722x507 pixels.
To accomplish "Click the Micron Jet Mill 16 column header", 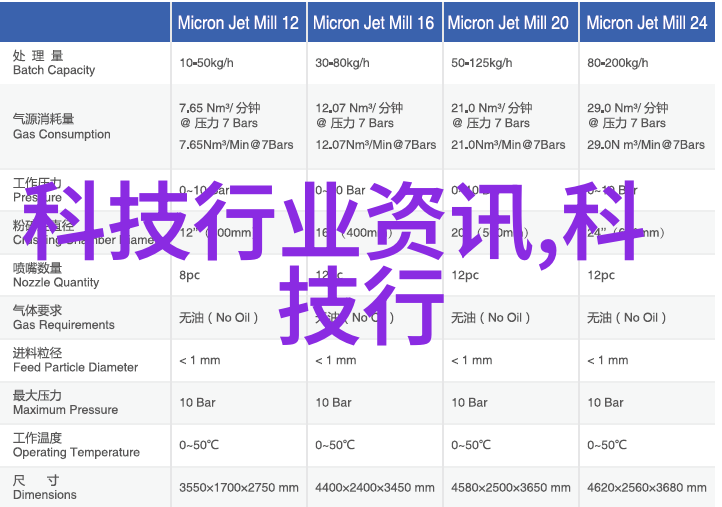I will pos(373,23).
